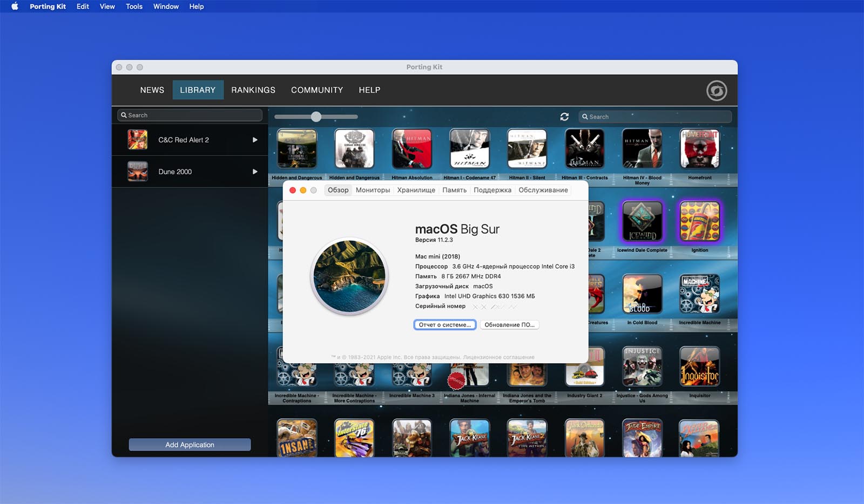Select Dune 2000 in the sidebar list
The width and height of the screenshot is (864, 504).
[190, 172]
